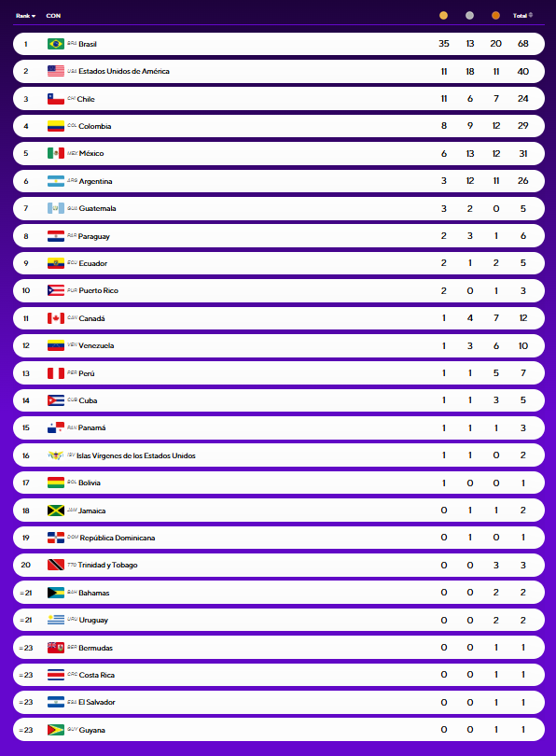Click the silver medal column icon

[470, 16]
